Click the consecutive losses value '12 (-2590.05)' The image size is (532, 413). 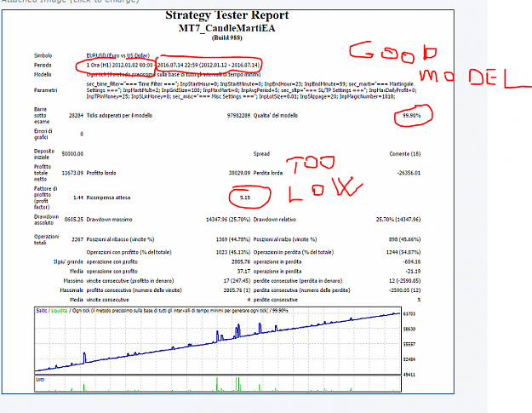405,281
